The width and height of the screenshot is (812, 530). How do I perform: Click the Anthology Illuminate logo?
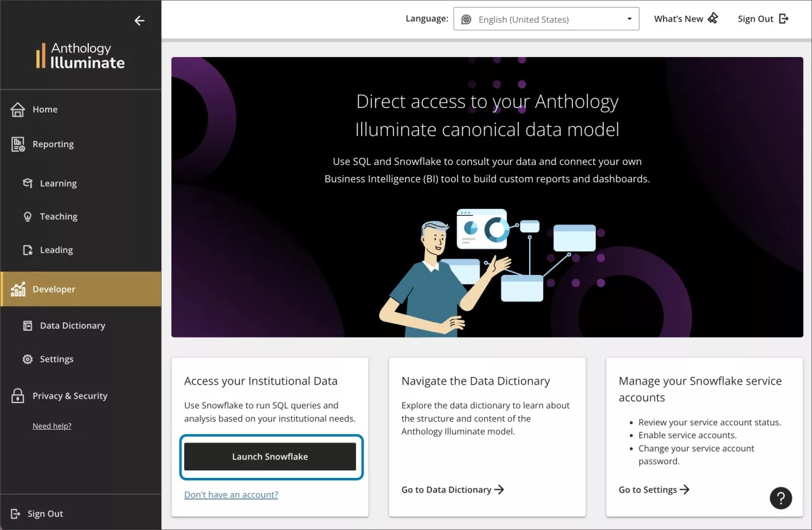pyautogui.click(x=81, y=57)
